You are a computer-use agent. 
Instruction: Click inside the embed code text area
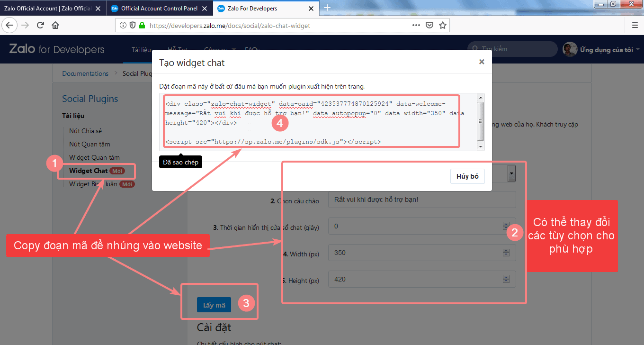click(318, 122)
